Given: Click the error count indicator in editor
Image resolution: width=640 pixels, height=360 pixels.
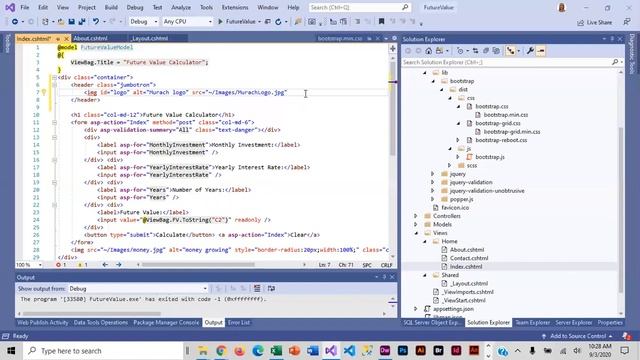Looking at the screenshot, I should coord(61,264).
